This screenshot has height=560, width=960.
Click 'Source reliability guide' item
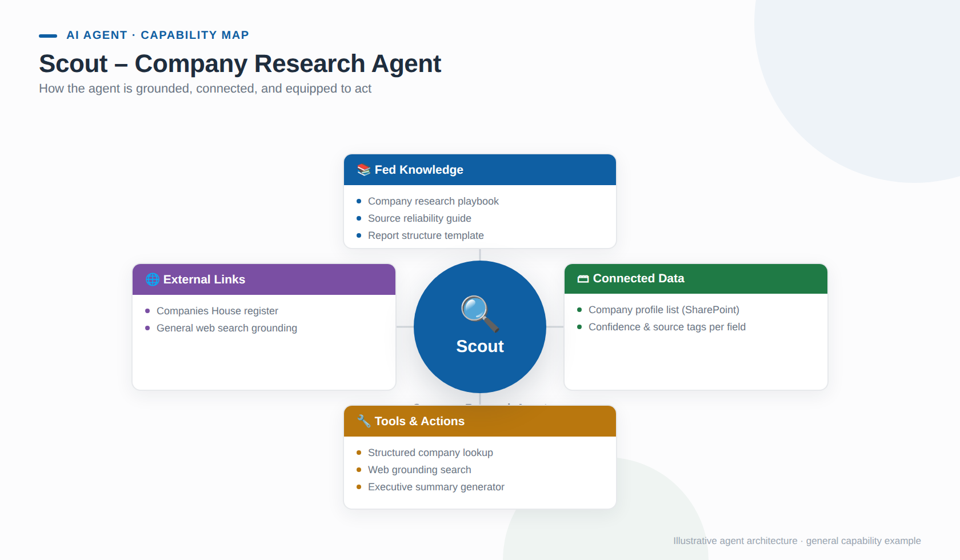419,218
